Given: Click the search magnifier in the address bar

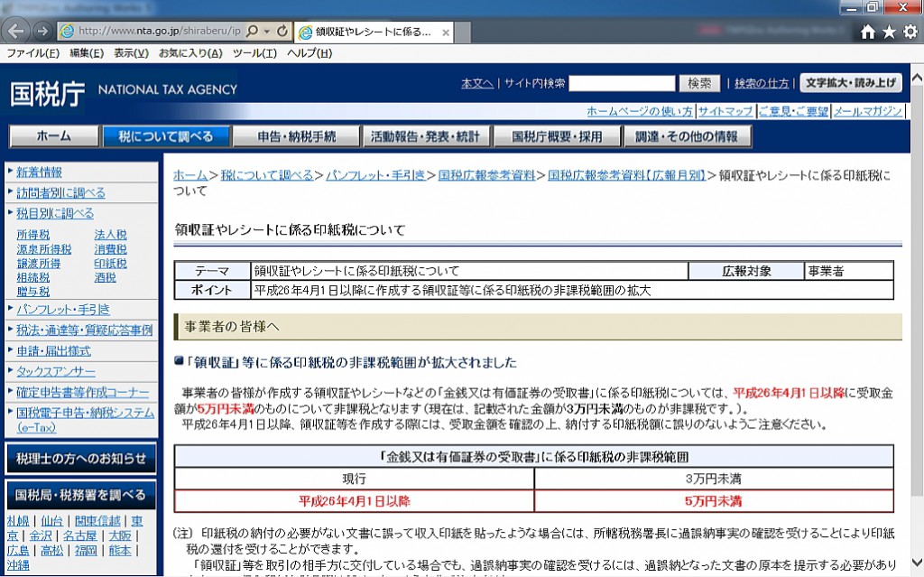Looking at the screenshot, I should 252,30.
